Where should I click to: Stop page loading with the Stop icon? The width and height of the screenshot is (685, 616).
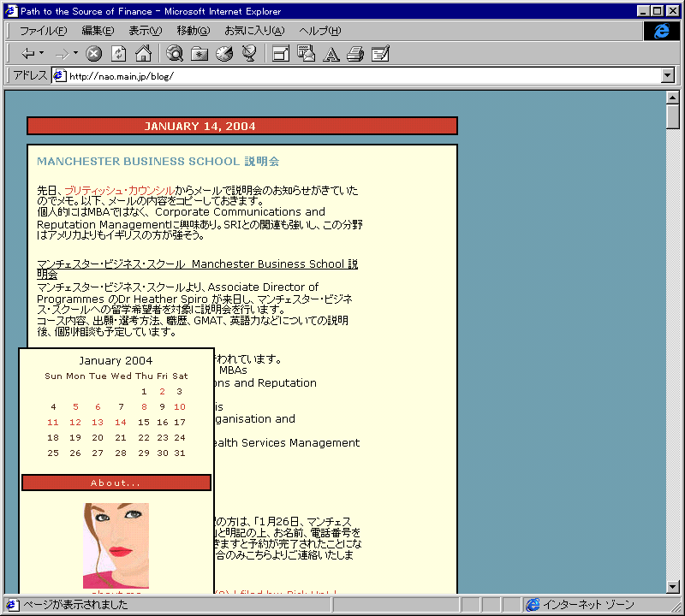coord(93,54)
